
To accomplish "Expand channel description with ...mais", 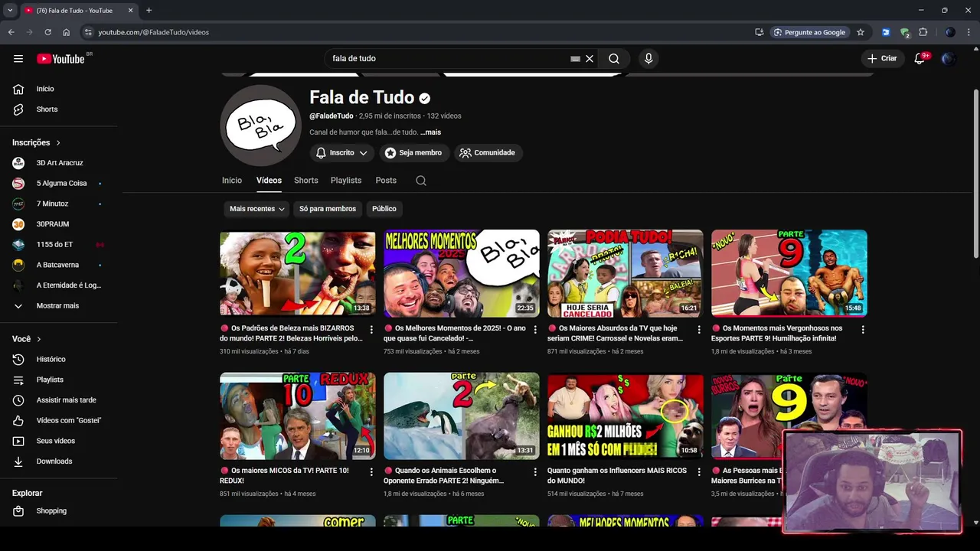I will 430,132.
